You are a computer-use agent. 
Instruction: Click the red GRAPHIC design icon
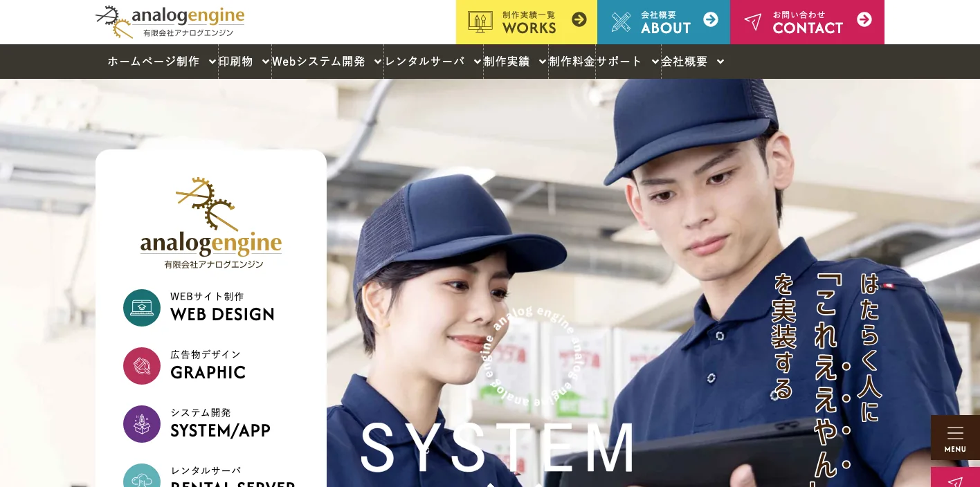(x=142, y=366)
